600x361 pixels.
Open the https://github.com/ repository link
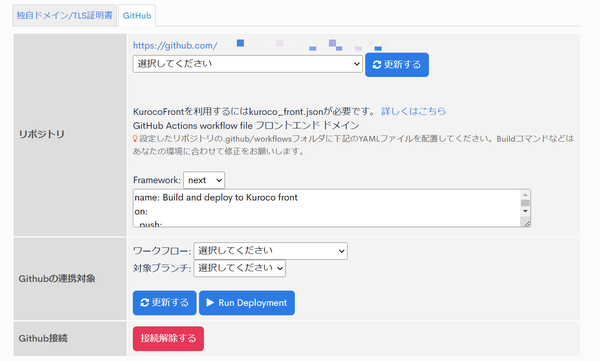(175, 46)
